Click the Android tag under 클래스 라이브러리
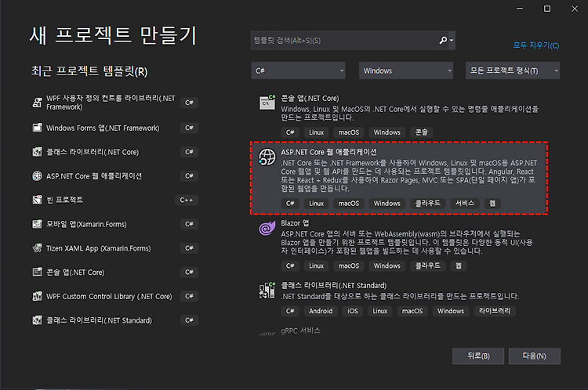 321,311
